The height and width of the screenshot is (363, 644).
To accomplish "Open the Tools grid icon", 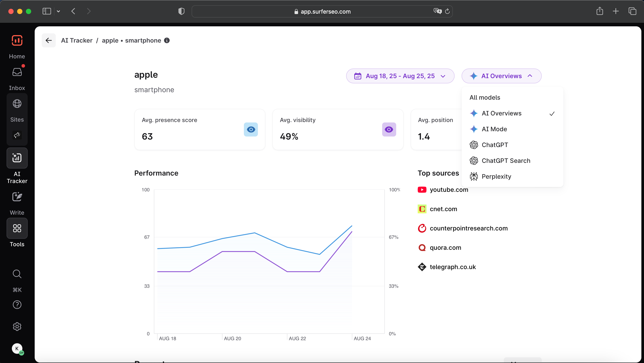I will pyautogui.click(x=17, y=228).
